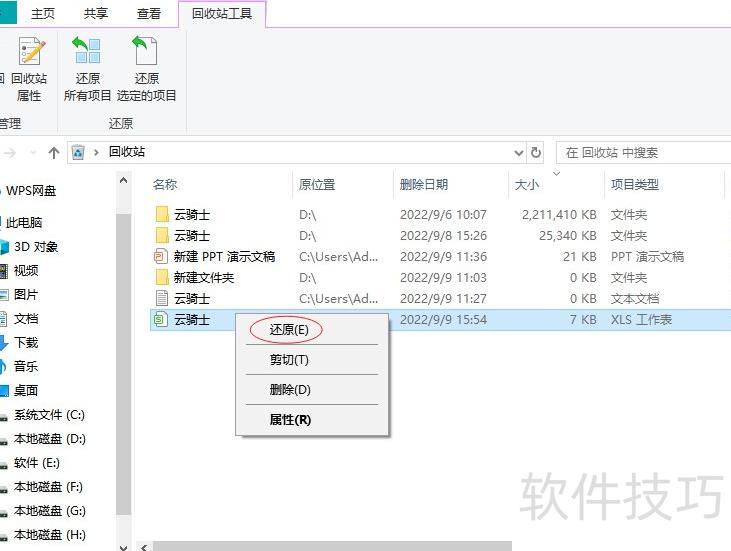Click Restore selected items icon
The width and height of the screenshot is (731, 551).
(145, 50)
